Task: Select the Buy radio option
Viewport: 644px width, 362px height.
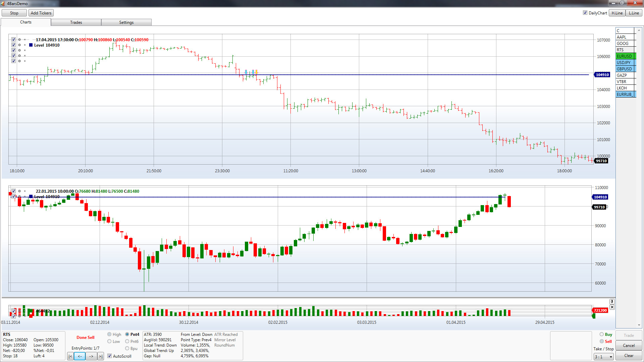Action: 602,335
